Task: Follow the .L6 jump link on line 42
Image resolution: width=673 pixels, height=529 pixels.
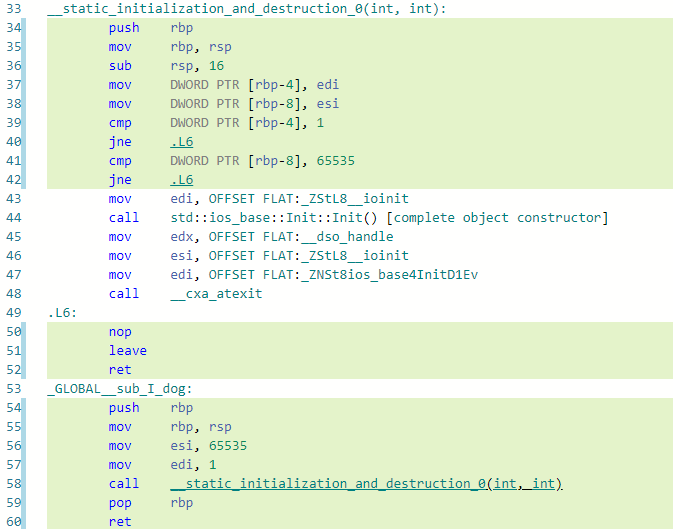Action: point(182,180)
